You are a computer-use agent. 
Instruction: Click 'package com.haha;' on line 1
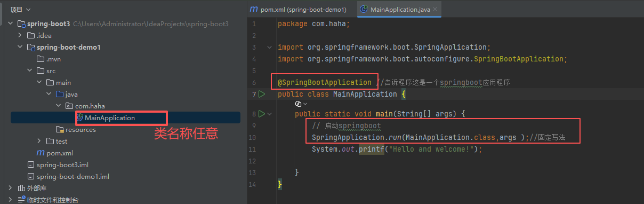pyautogui.click(x=314, y=23)
